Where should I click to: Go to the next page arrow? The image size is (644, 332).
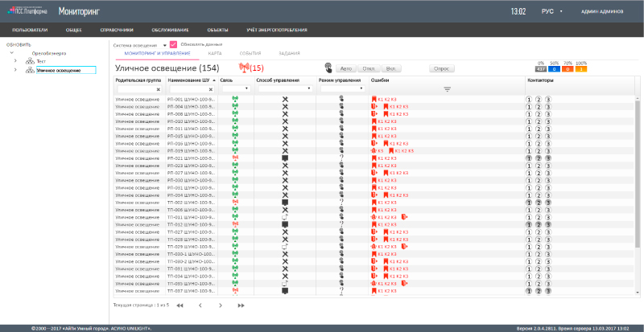221,305
